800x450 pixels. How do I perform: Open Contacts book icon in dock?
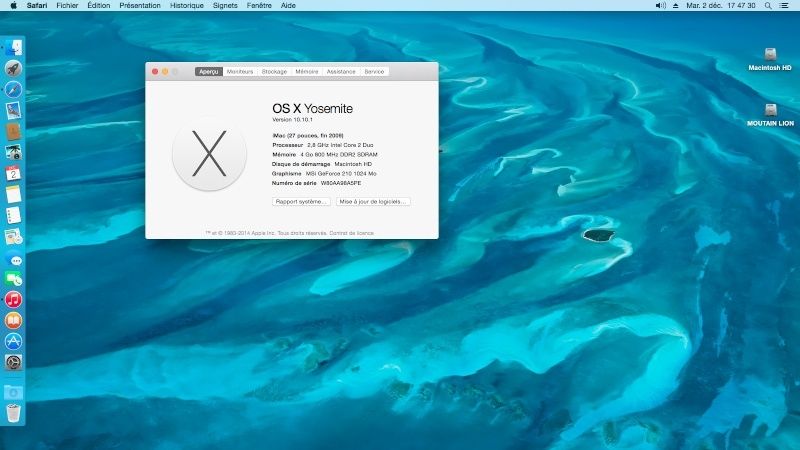13,131
